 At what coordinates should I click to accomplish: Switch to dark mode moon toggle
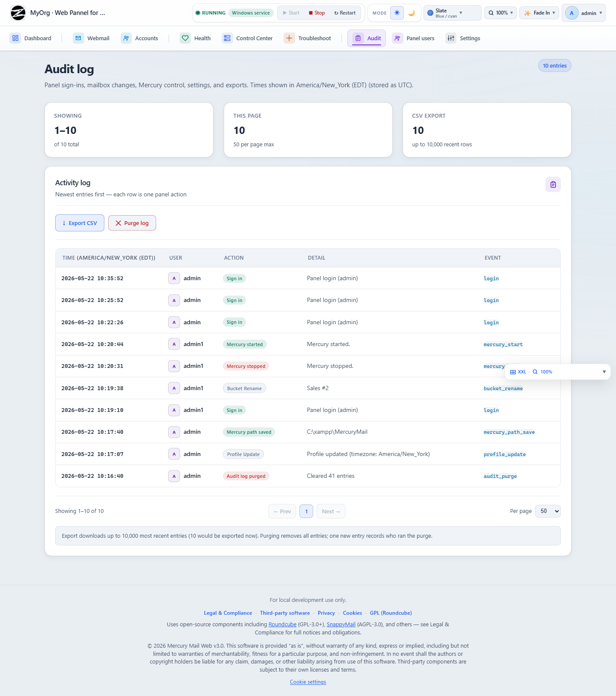(412, 13)
